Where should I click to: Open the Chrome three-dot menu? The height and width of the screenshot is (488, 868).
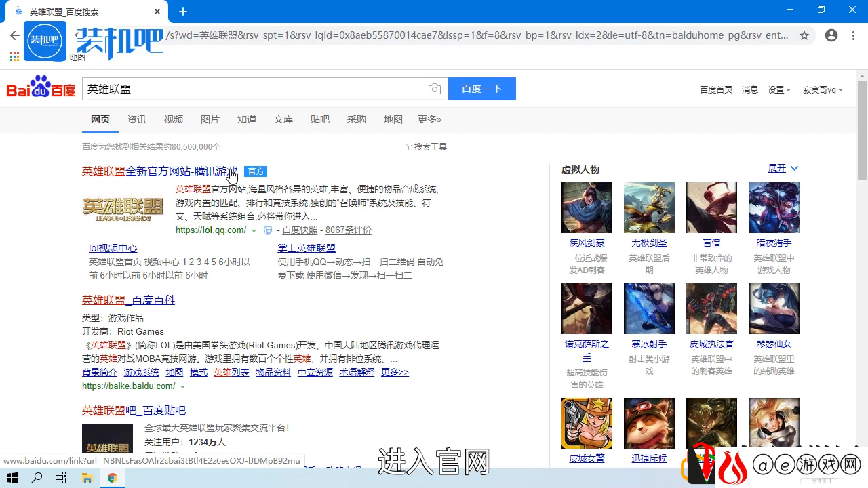pos(853,35)
